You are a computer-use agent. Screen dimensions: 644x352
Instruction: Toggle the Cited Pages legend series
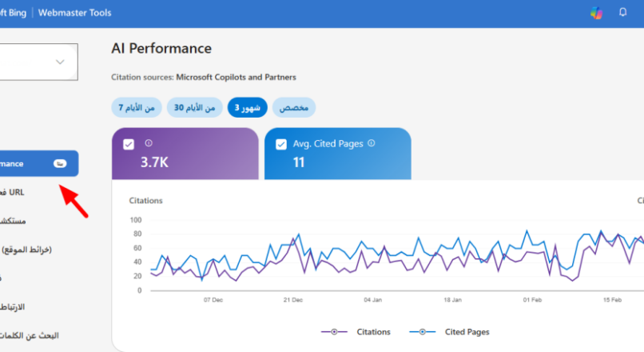[449, 332]
